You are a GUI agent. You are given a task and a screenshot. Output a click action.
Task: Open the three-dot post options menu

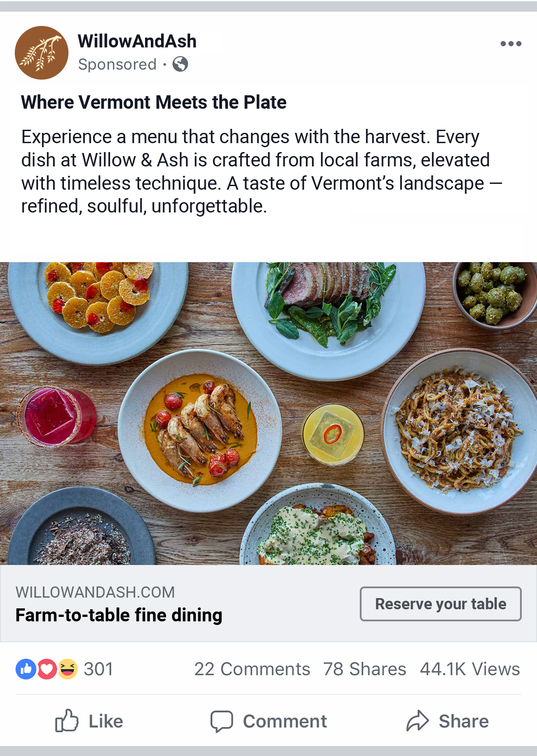pos(511,44)
